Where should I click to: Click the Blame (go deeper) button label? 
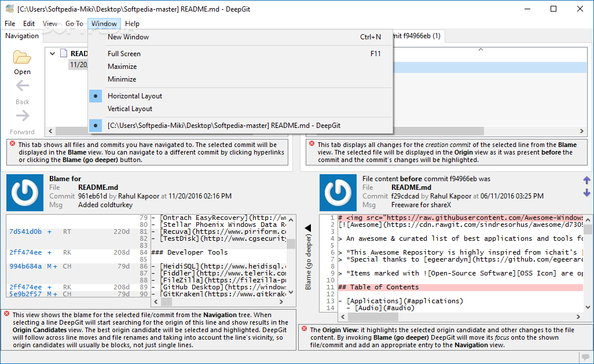[309, 262]
